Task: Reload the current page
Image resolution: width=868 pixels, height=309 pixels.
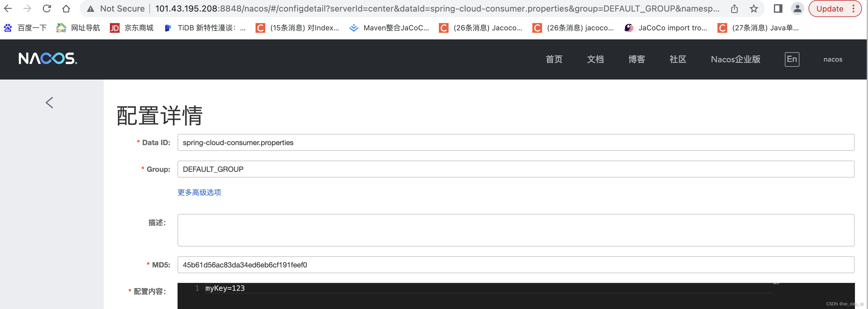Action: [x=47, y=9]
